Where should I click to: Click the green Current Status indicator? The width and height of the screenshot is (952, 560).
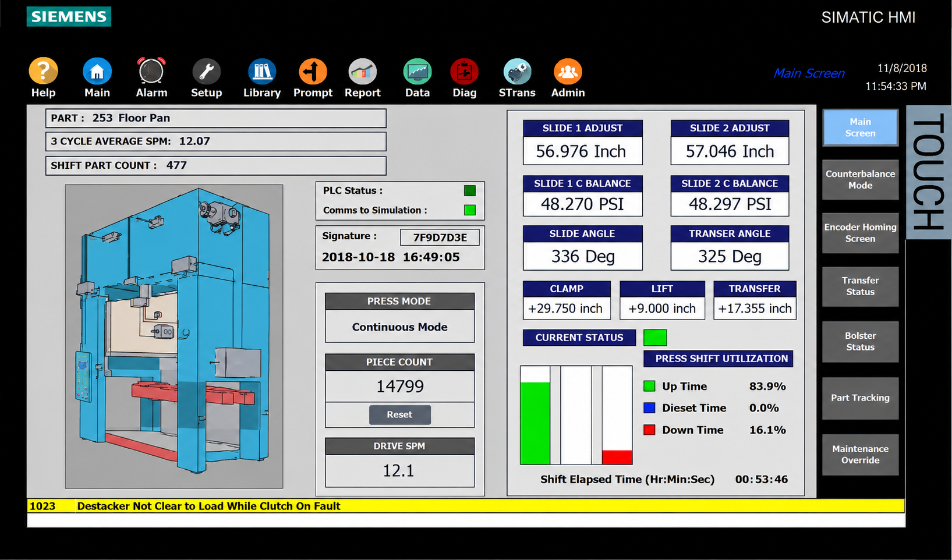coord(655,338)
